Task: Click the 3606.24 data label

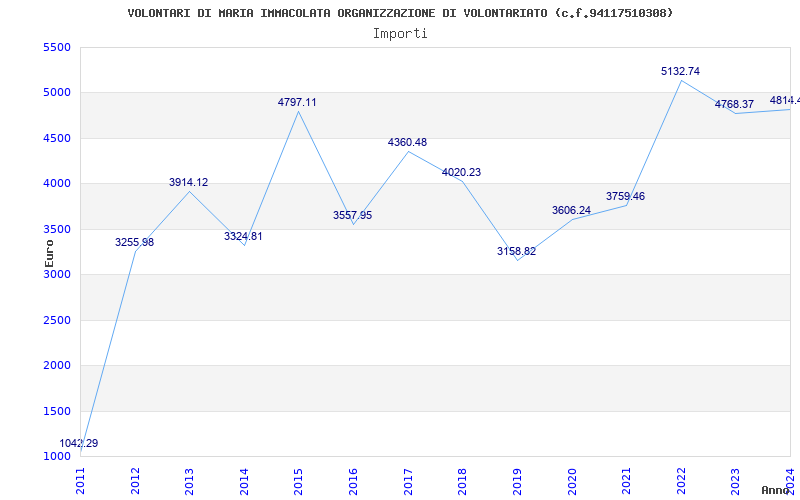Action: point(571,210)
